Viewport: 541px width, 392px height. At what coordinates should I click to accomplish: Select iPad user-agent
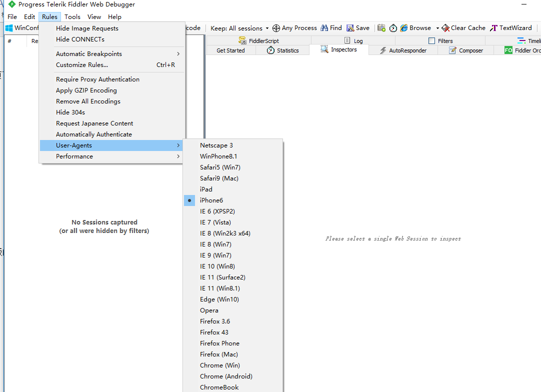[233, 189]
